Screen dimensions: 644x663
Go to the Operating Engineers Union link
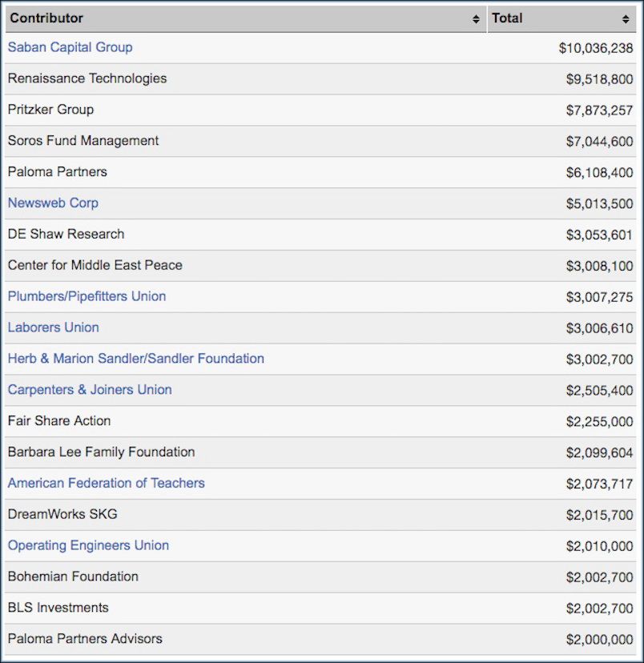tap(88, 545)
